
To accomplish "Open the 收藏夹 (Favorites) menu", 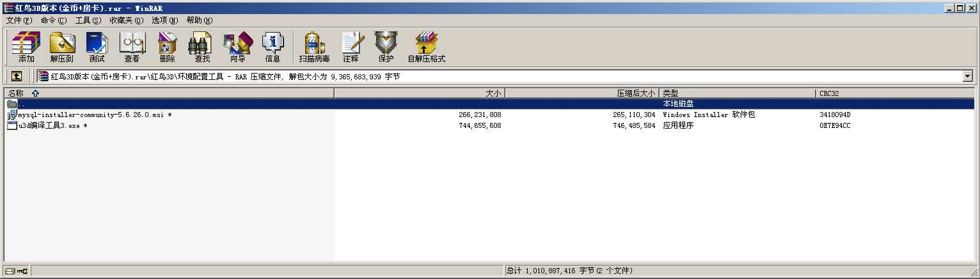I will [x=126, y=20].
